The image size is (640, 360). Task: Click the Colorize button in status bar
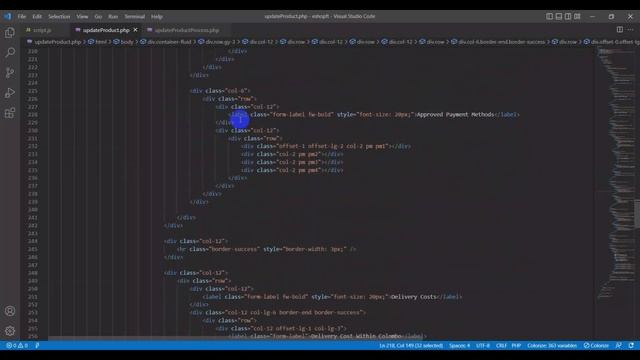596,345
